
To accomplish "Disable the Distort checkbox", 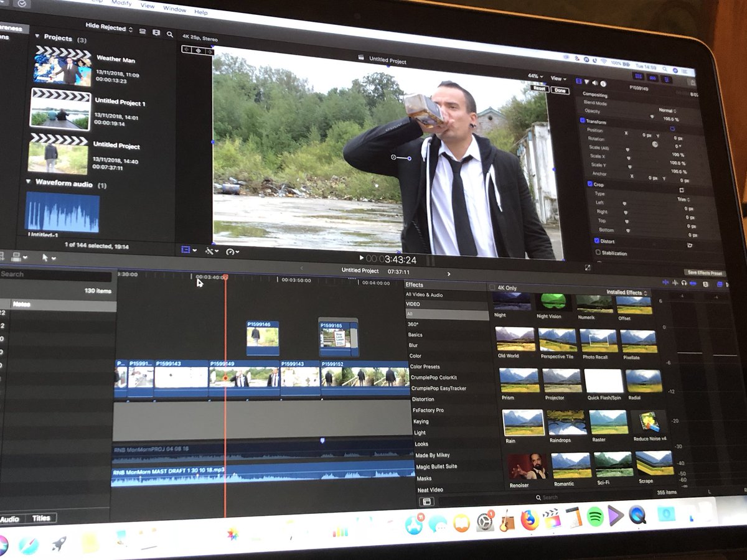I will pos(596,240).
